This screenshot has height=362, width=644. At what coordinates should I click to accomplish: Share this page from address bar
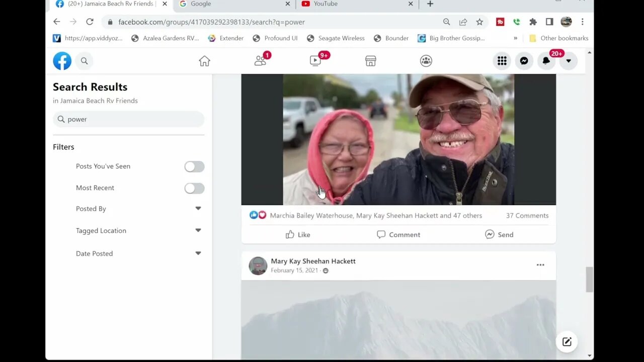click(x=463, y=22)
